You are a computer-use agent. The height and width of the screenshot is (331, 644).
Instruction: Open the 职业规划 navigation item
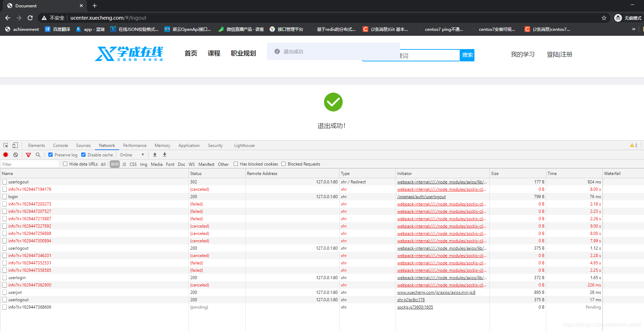pyautogui.click(x=244, y=53)
